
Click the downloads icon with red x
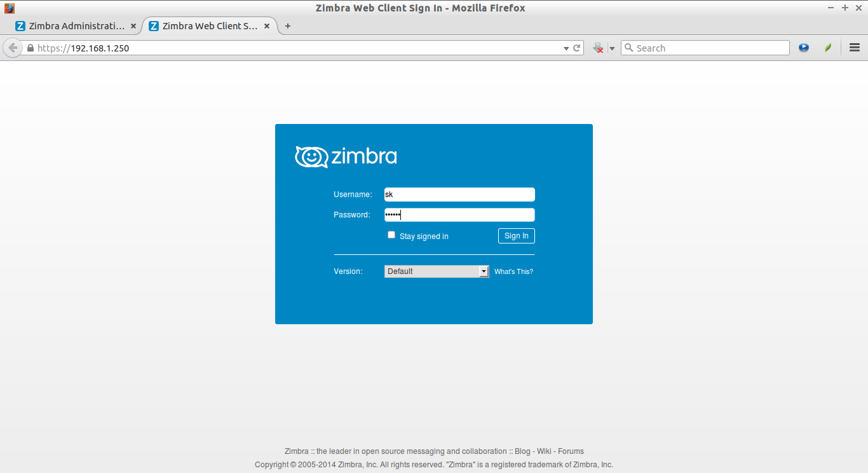point(598,48)
